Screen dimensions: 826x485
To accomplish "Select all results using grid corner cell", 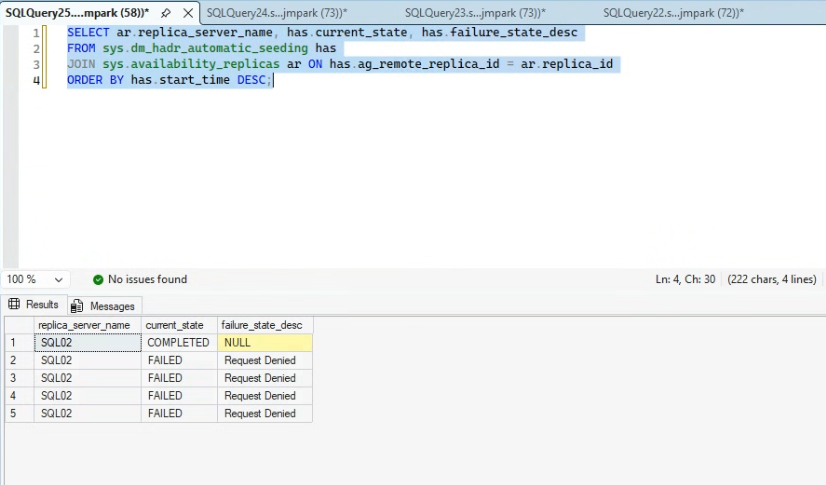I will 19,325.
